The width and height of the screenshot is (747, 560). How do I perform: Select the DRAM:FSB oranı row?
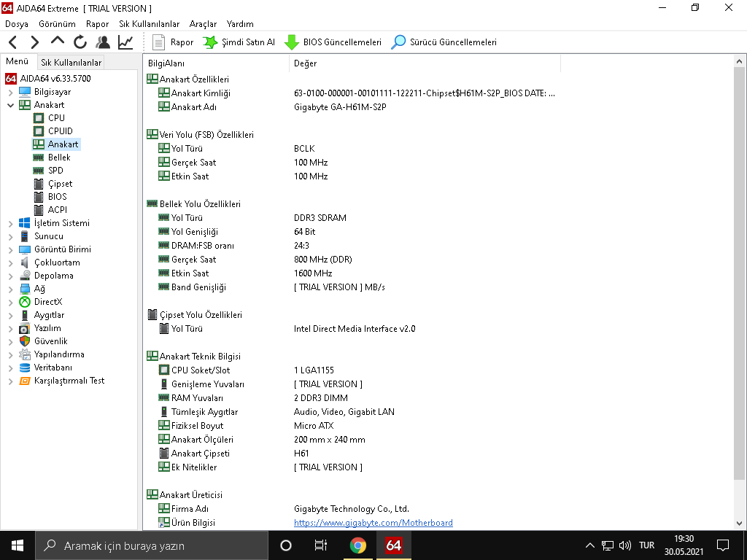(352, 246)
